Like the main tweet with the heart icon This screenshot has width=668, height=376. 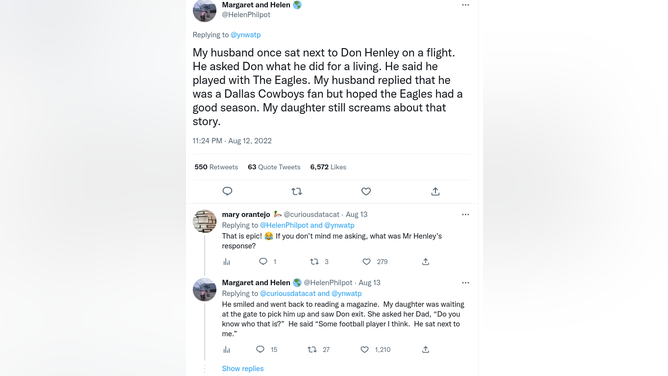coord(366,192)
